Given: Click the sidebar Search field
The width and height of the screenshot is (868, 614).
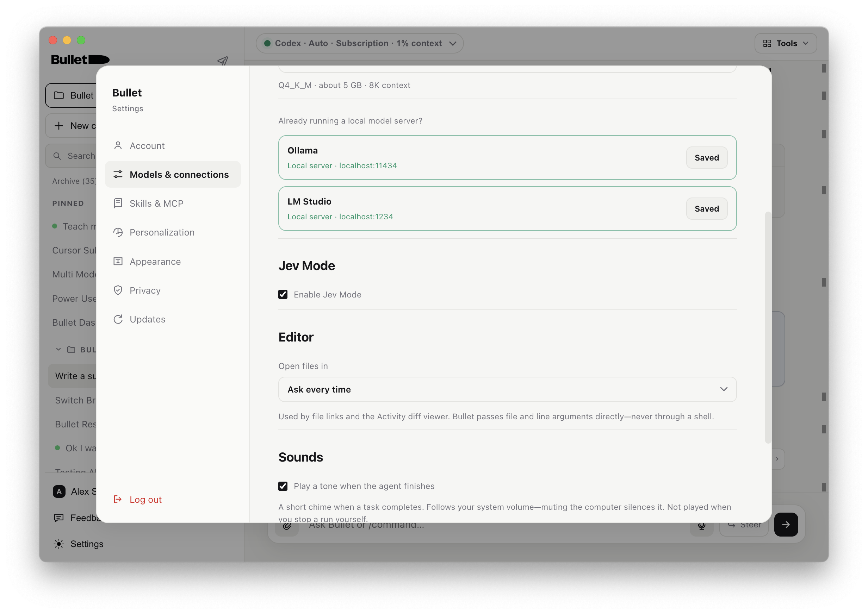Looking at the screenshot, I should [x=71, y=156].
